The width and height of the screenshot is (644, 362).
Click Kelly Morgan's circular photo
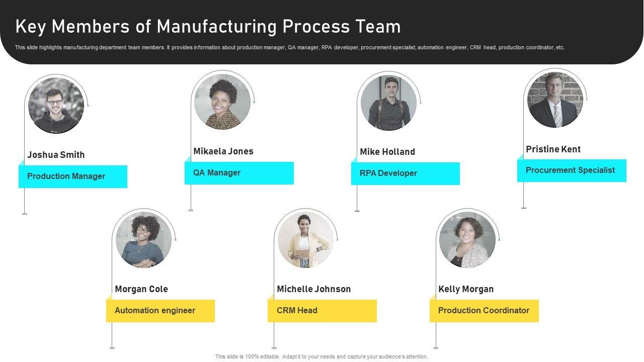(x=467, y=239)
